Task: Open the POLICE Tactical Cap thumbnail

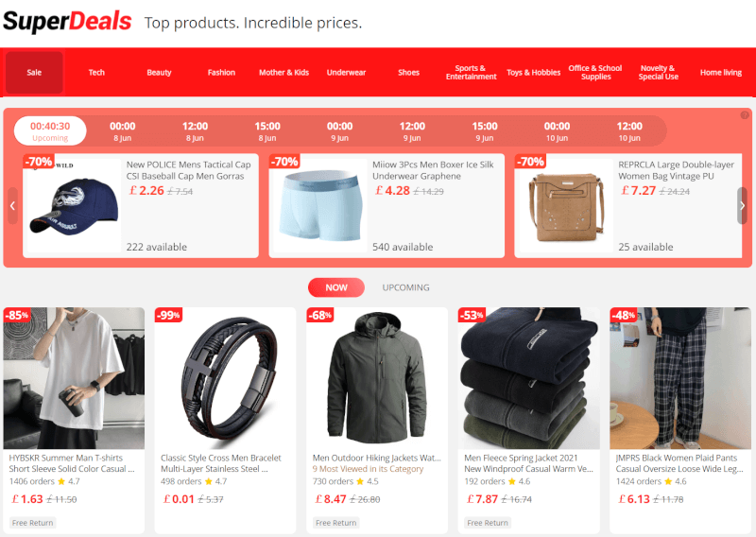Action: (75, 205)
